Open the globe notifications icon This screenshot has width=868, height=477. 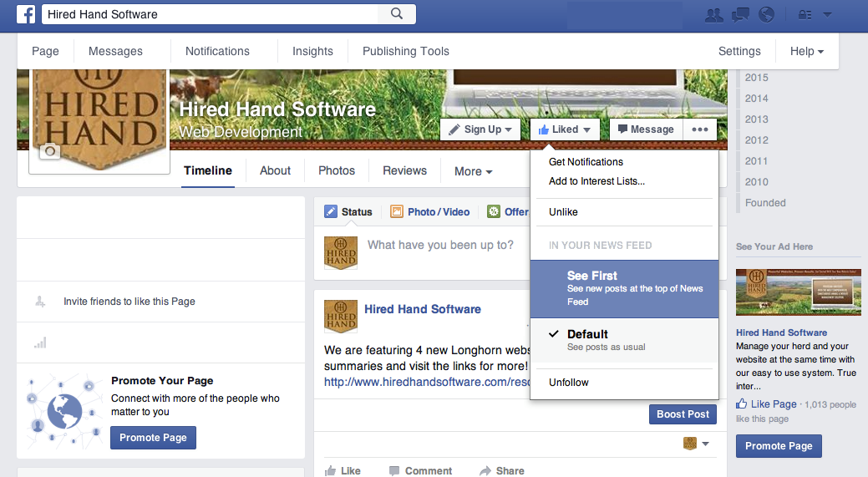click(x=766, y=14)
